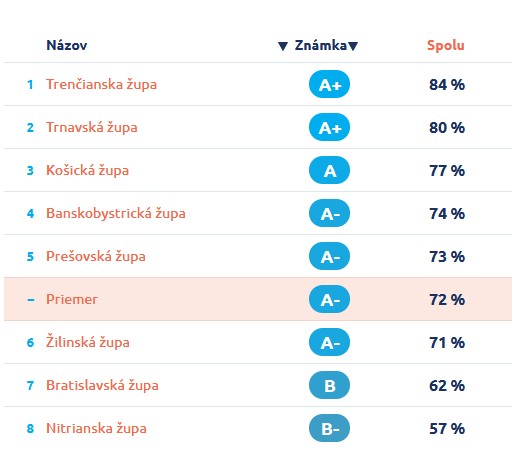Open the Trnavská župa link
The height and width of the screenshot is (467, 512).
(92, 127)
